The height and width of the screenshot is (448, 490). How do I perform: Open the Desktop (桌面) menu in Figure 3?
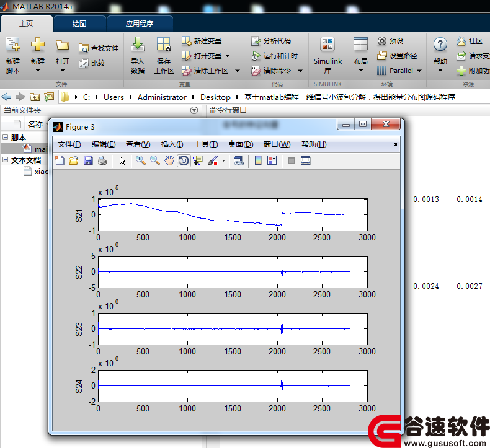point(241,144)
